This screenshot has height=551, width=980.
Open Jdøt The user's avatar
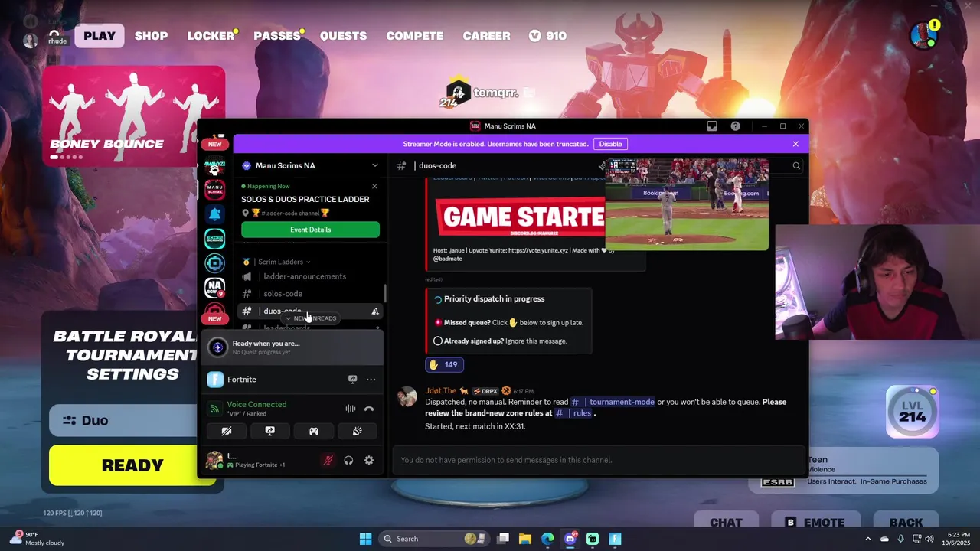tap(407, 396)
